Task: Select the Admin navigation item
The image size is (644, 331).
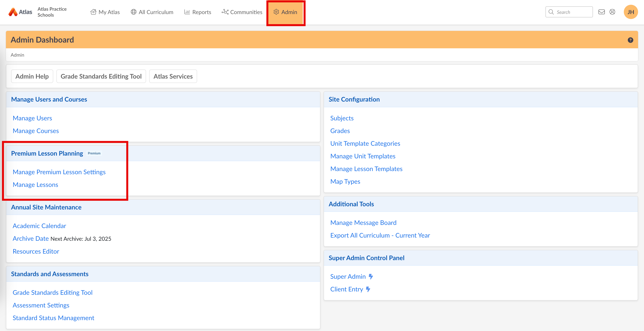Action: pyautogui.click(x=285, y=12)
